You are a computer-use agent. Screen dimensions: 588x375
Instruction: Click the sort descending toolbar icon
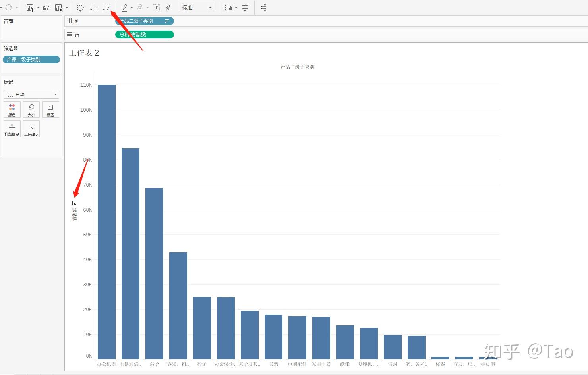106,8
